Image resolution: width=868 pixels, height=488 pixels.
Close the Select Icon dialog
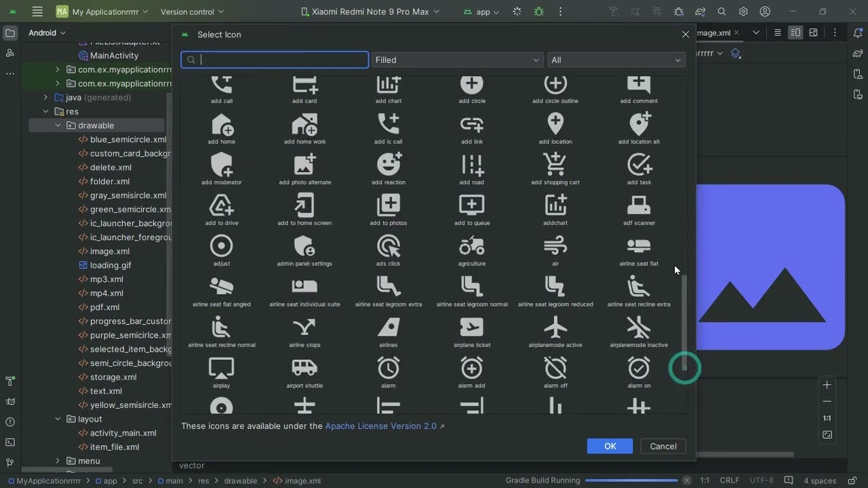(686, 35)
